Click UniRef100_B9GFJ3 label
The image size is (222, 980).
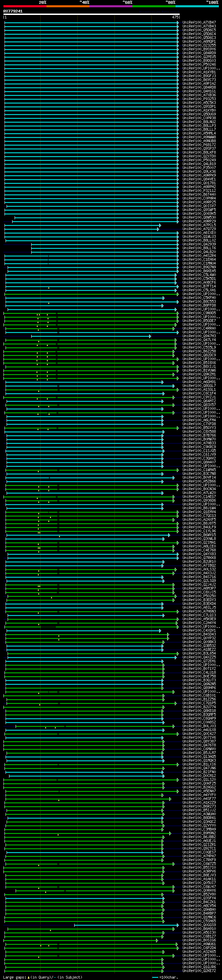tap(199, 76)
